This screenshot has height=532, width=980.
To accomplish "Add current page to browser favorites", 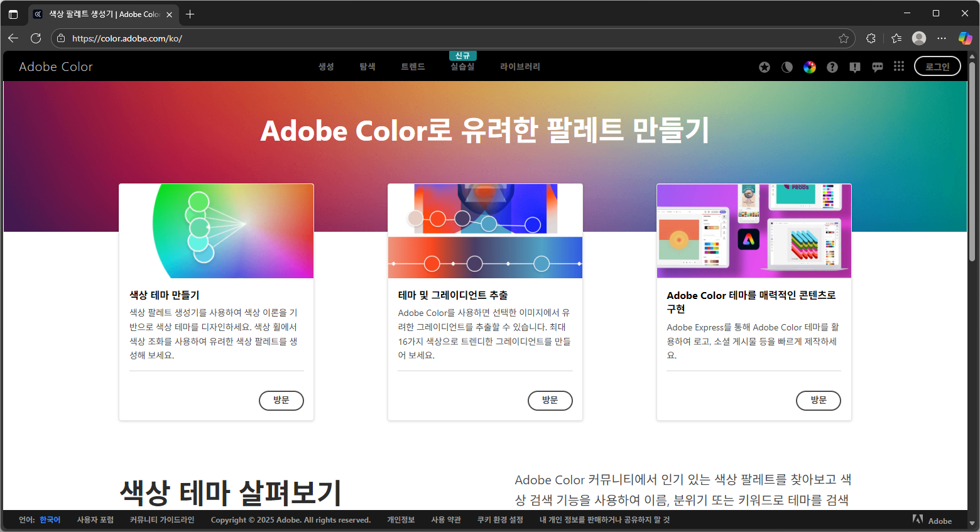I will tap(896, 38).
